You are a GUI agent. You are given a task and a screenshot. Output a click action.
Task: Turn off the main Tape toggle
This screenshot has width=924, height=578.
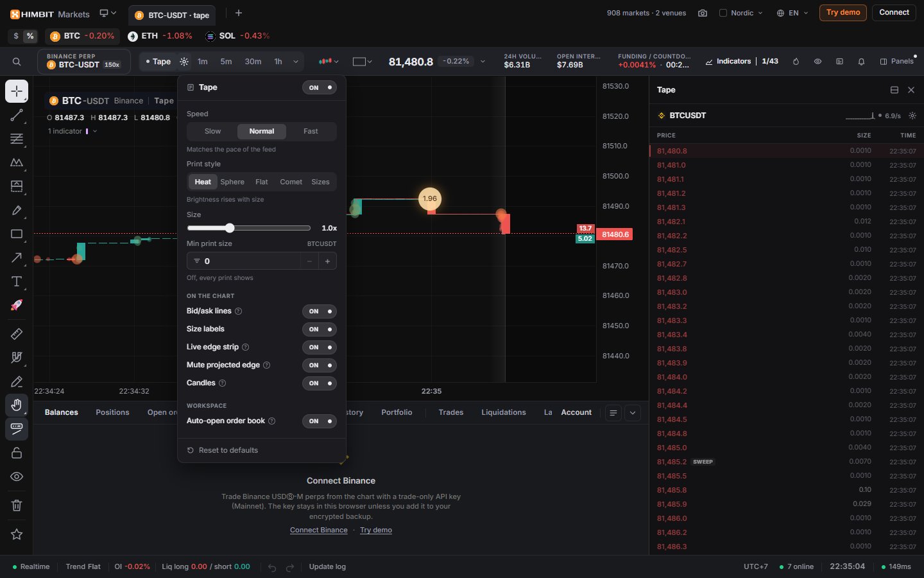pos(320,87)
